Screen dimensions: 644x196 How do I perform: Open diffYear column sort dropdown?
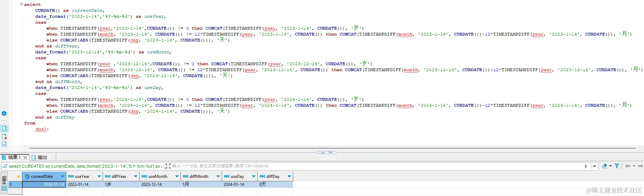(136, 176)
